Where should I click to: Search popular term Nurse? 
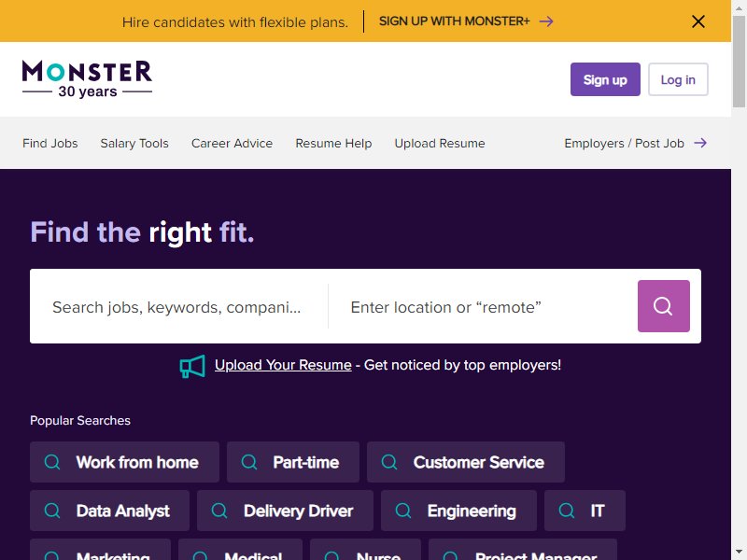click(365, 550)
